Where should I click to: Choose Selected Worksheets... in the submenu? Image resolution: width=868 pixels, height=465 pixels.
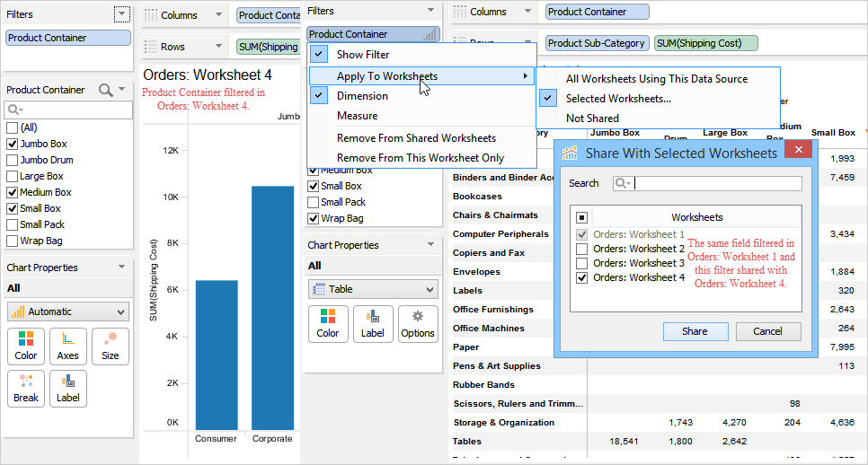click(x=659, y=99)
